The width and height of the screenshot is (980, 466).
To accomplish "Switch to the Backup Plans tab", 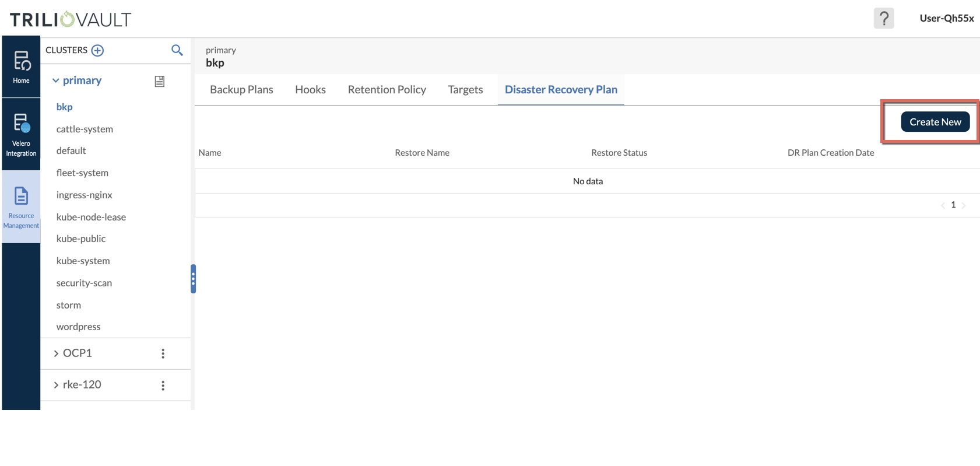I will [x=241, y=90].
